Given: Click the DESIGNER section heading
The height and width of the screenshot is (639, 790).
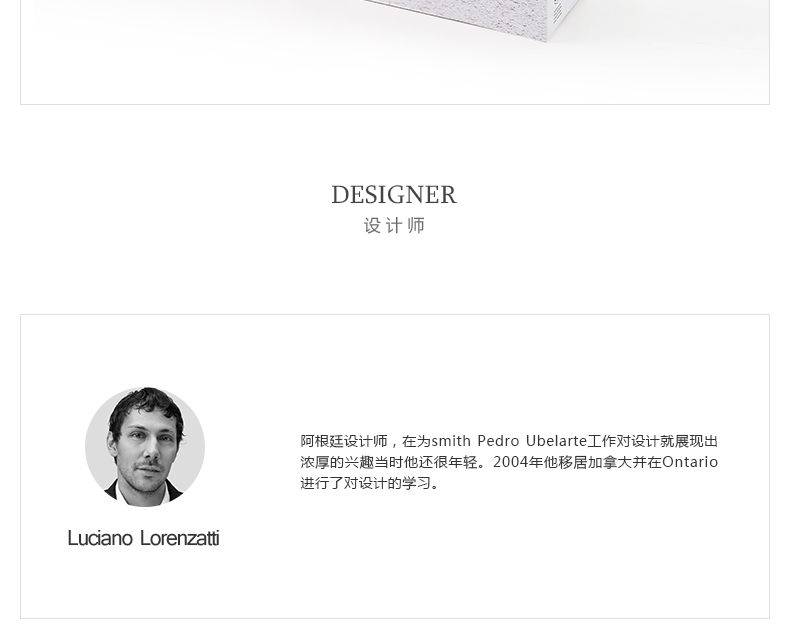Looking at the screenshot, I should (x=394, y=195).
